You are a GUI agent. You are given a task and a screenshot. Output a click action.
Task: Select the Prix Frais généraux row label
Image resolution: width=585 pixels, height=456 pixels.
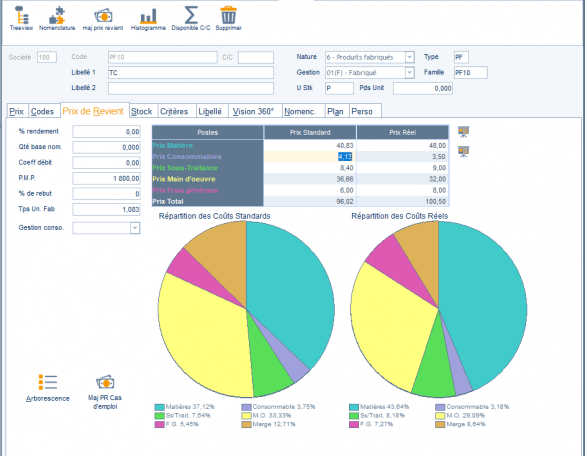(x=185, y=190)
